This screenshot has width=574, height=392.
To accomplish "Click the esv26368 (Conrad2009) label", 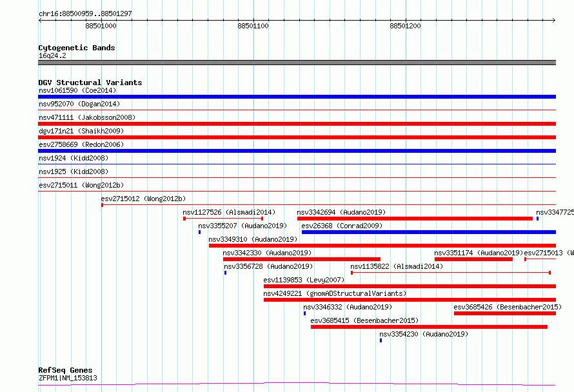I will point(342,226).
